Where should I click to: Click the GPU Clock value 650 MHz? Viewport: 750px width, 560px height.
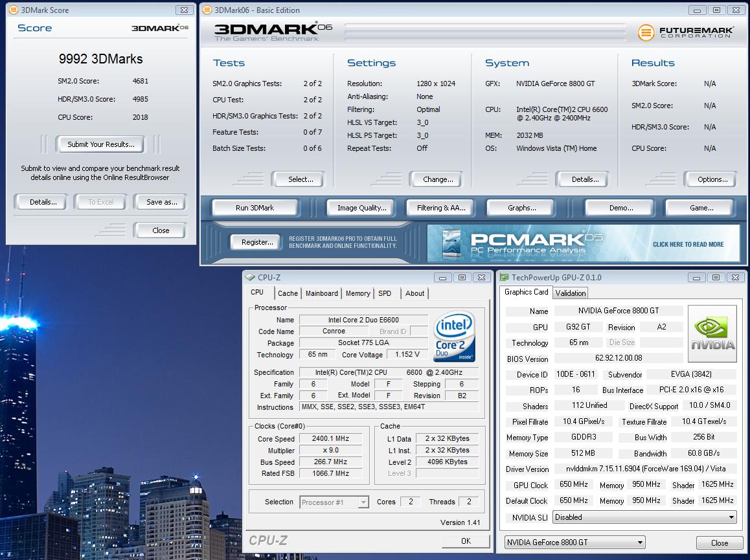point(573,484)
